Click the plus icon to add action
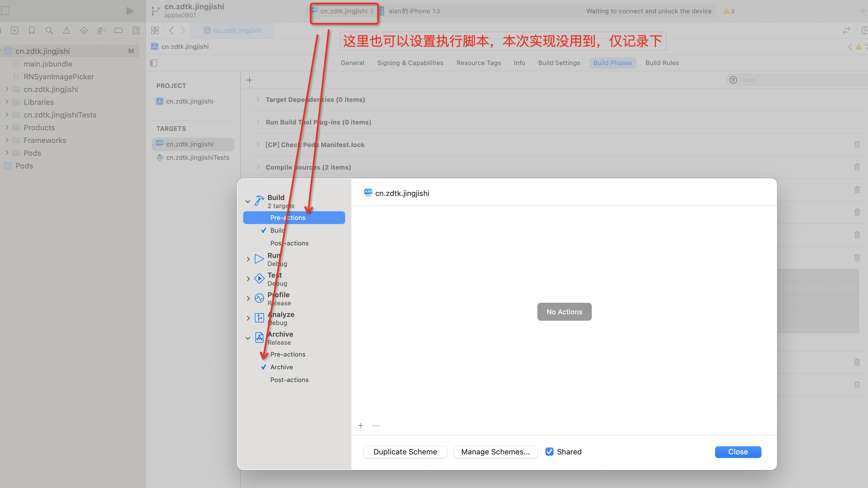Screen dimensions: 868x488 pos(360,426)
